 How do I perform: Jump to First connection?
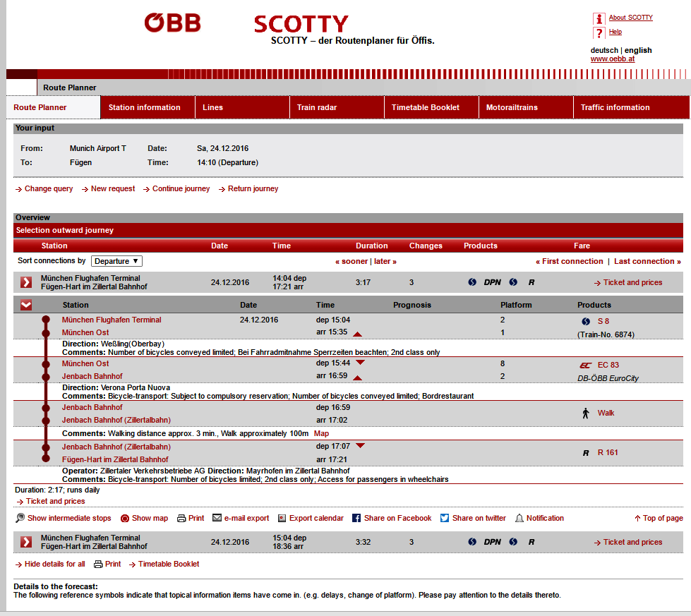point(569,261)
